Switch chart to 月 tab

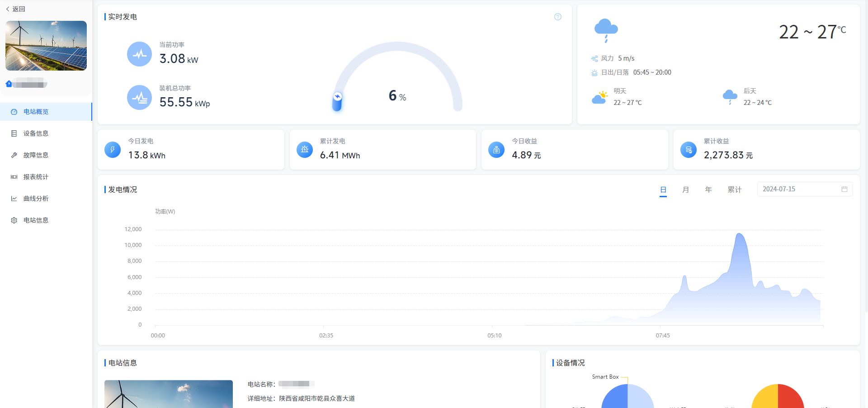685,190
